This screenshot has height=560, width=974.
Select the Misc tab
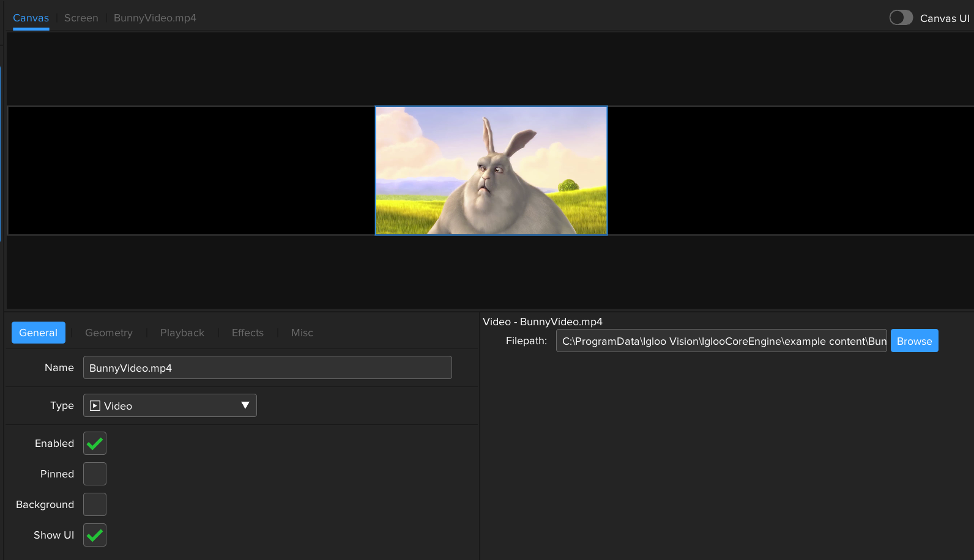point(302,333)
